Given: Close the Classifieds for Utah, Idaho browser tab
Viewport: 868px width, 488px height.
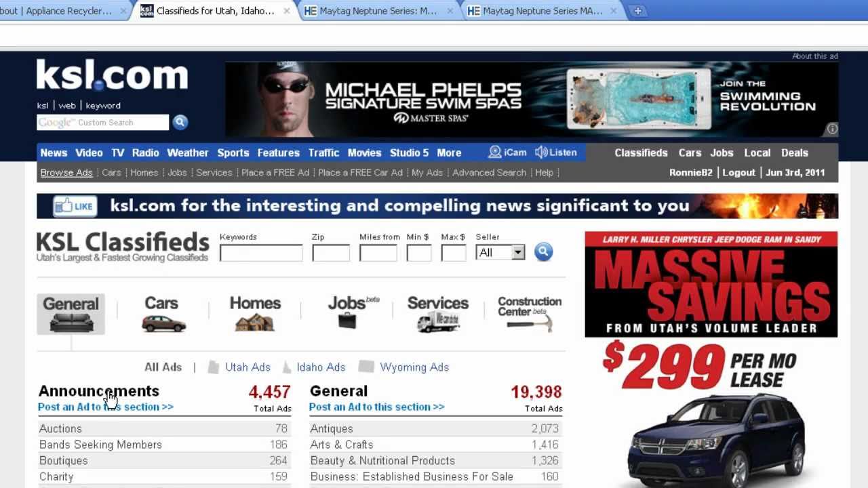Looking at the screenshot, I should click(x=287, y=11).
